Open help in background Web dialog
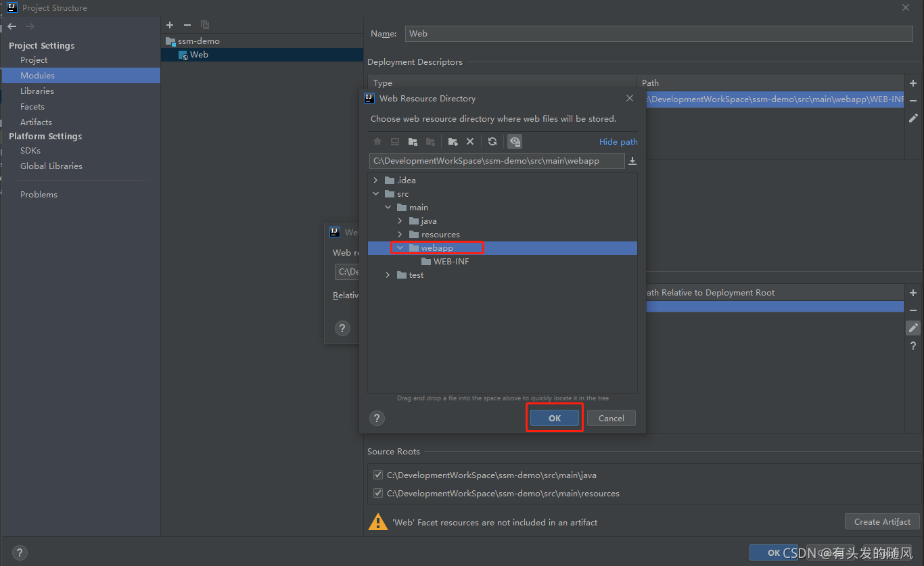924x566 pixels. click(x=342, y=329)
